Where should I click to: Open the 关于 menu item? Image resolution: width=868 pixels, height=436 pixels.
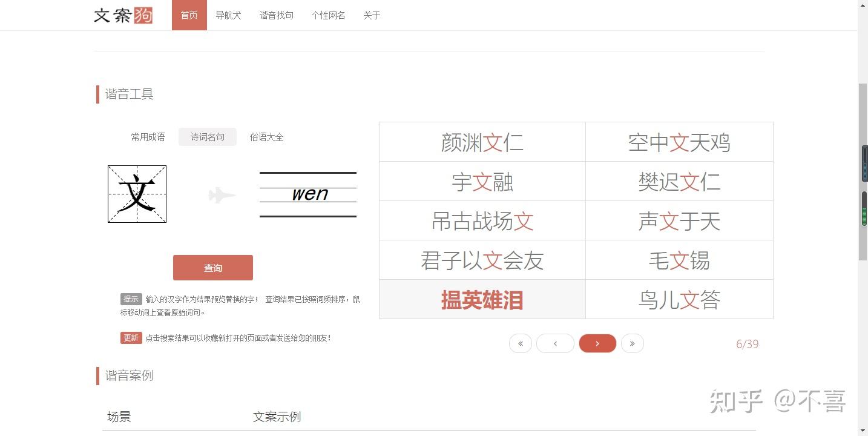[372, 15]
